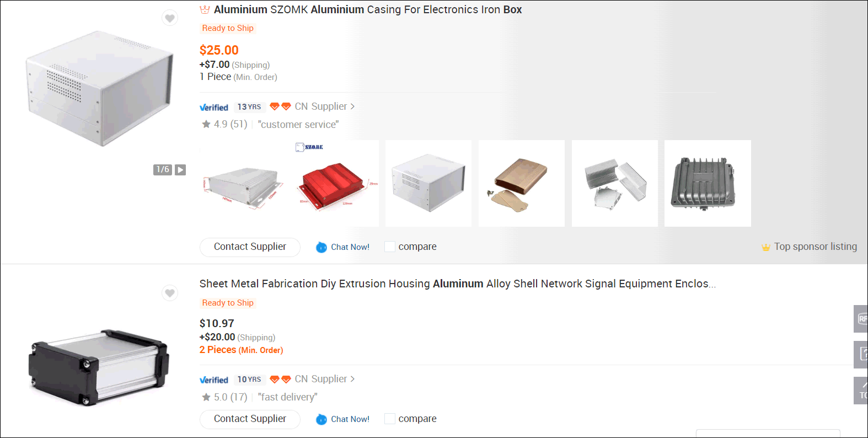This screenshot has height=438, width=868.
Task: Open the Aluminium SZOMK Casing product title
Action: click(x=367, y=10)
